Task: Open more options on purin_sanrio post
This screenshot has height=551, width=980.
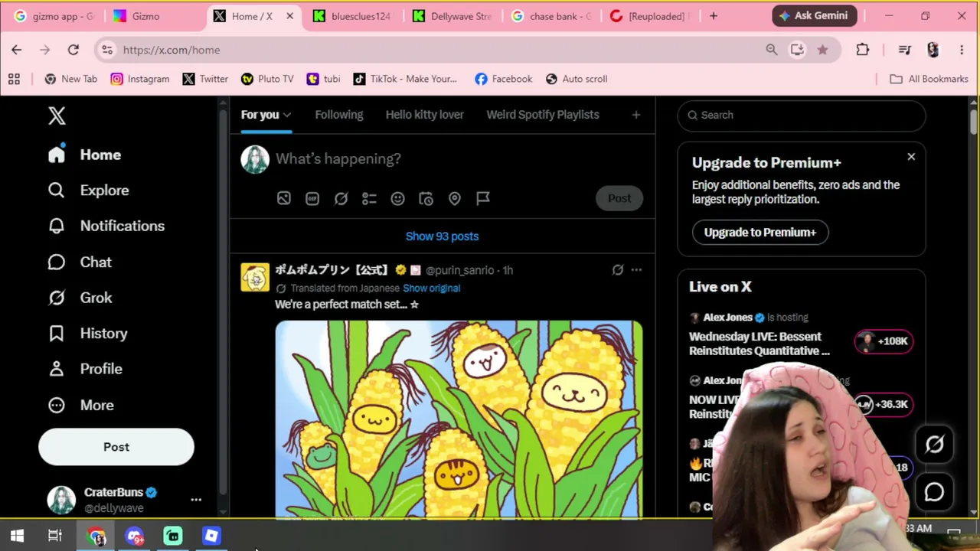Action: point(636,270)
